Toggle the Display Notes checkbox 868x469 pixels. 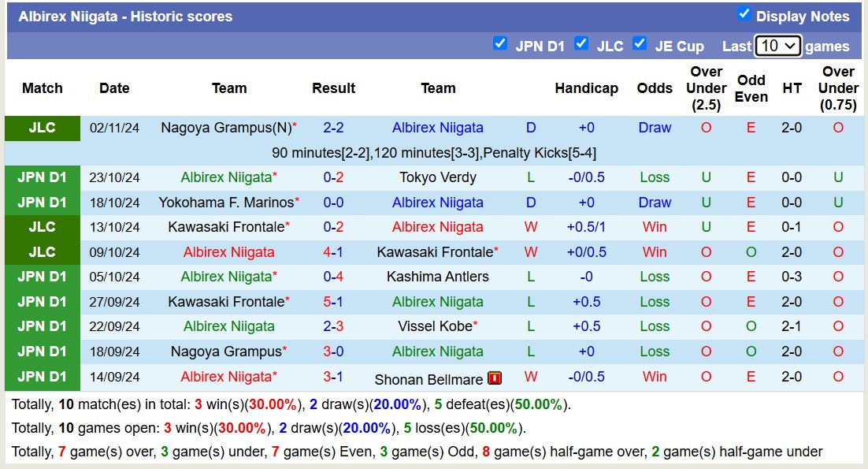(x=744, y=14)
